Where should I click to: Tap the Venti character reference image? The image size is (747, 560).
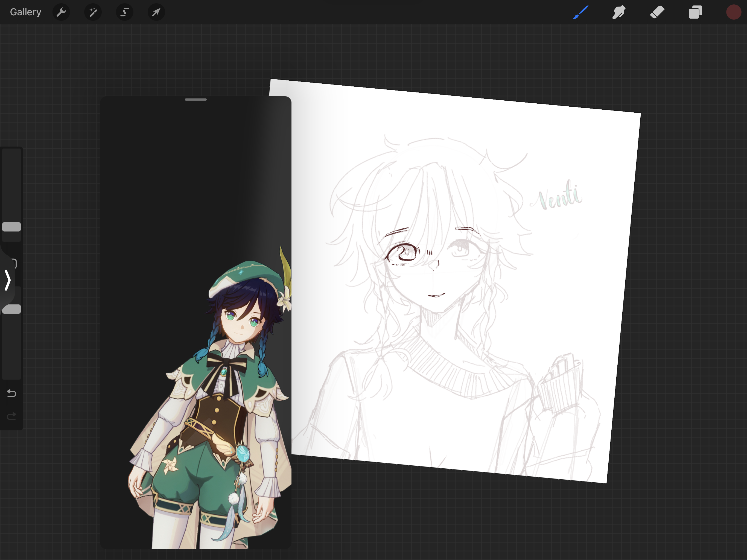pyautogui.click(x=220, y=405)
